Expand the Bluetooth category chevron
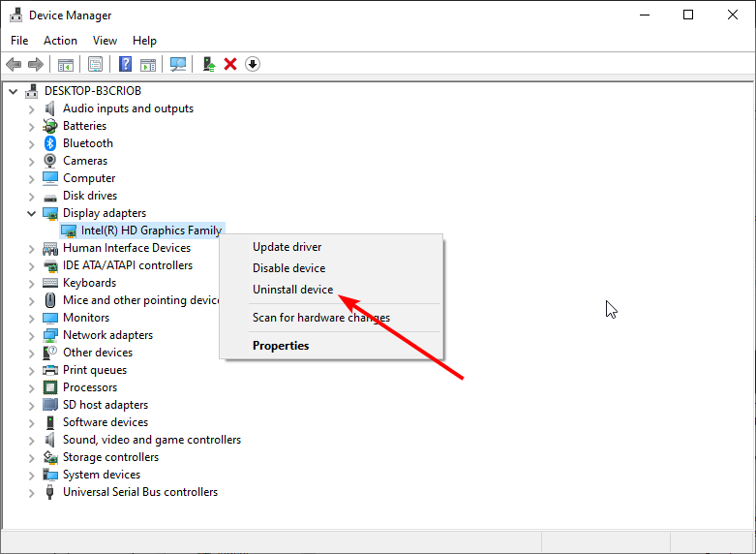The image size is (756, 554). pos(31,143)
